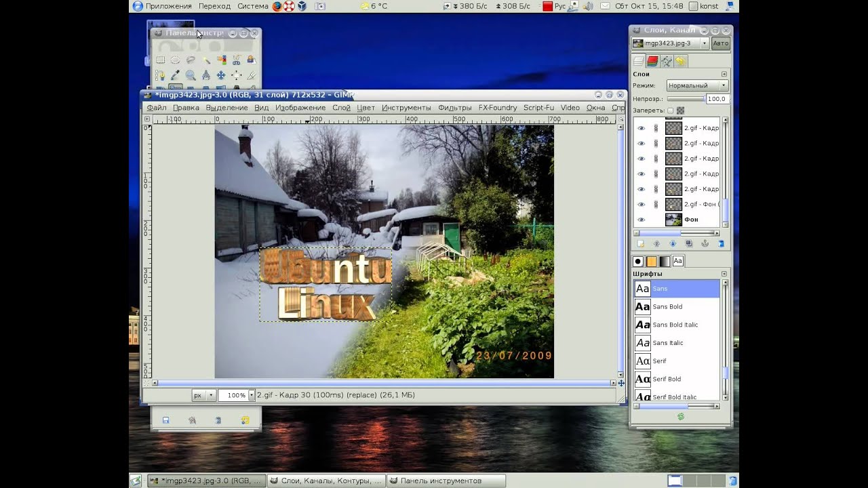The width and height of the screenshot is (868, 488).
Task: Click the canvas horizontal scrollbar
Action: click(384, 384)
